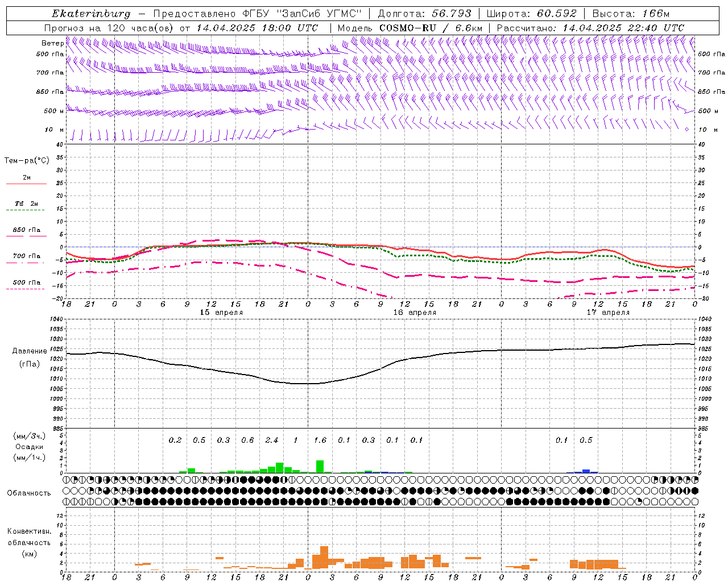Select the 'Прогноз на 120 часа(ов)' forecast header
Viewport: 728px width, 582px height.
[109, 28]
